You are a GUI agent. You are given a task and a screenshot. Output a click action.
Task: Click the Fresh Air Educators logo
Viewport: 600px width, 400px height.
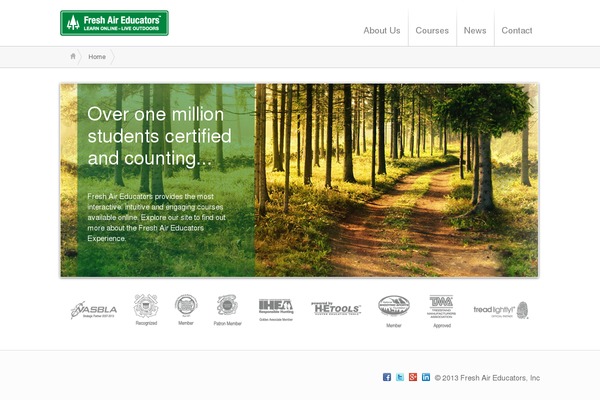click(114, 23)
